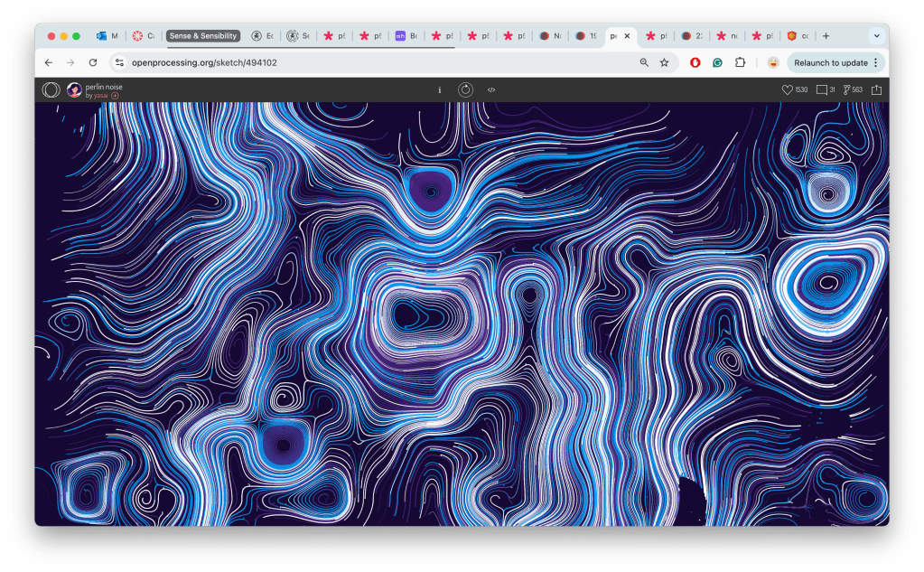
Task: Expand the tab search dropdown chevron
Action: (875, 36)
